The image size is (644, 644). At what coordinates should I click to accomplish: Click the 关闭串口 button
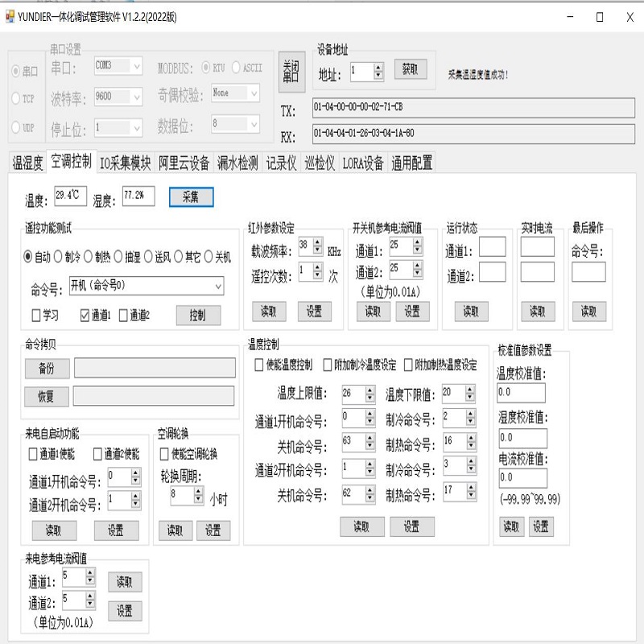pos(291,72)
